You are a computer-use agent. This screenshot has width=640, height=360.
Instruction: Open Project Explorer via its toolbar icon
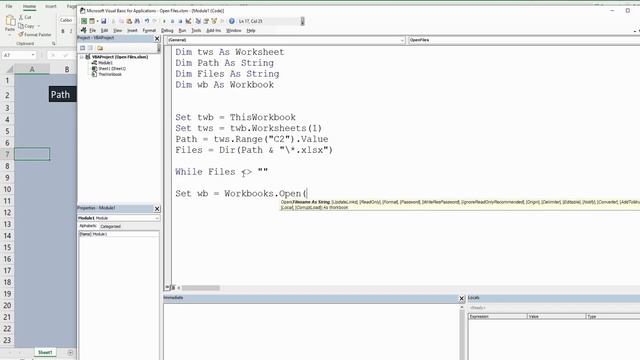click(198, 21)
